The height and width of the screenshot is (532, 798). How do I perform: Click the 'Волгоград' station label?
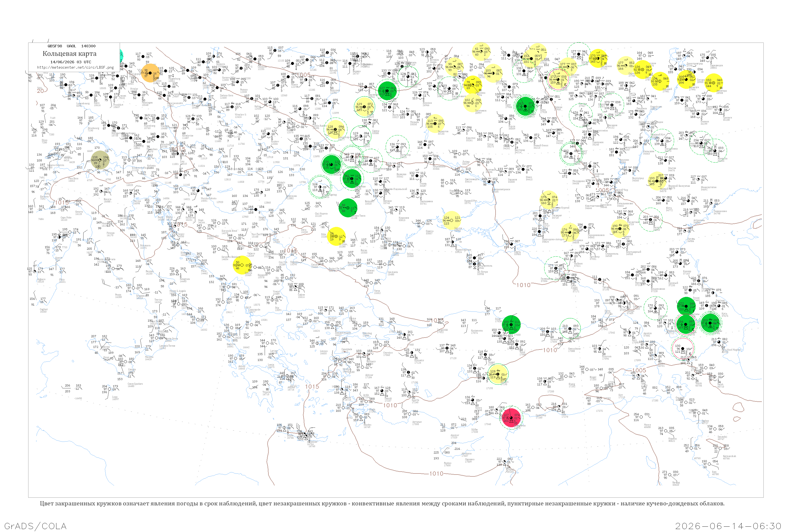click(x=638, y=178)
